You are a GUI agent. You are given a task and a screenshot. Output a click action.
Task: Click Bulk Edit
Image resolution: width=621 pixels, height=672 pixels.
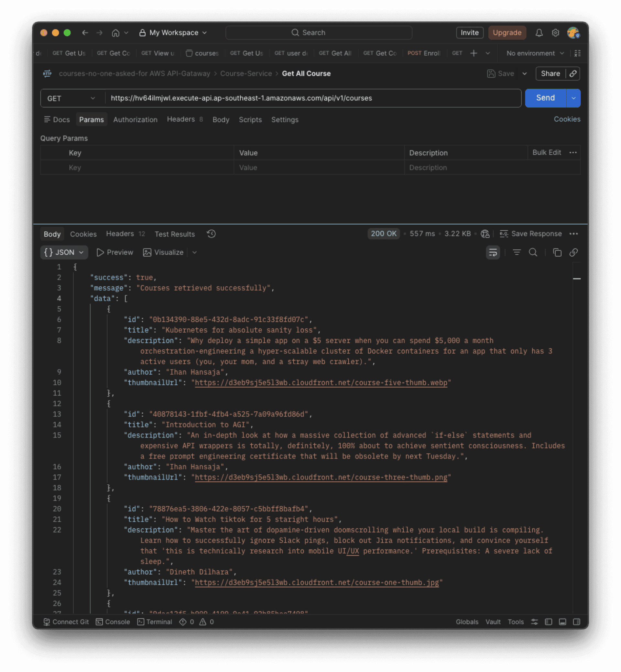[x=547, y=152]
